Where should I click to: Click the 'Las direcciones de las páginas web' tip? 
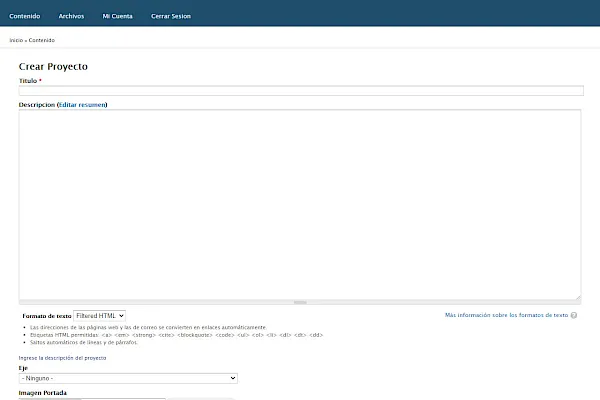tap(148, 327)
